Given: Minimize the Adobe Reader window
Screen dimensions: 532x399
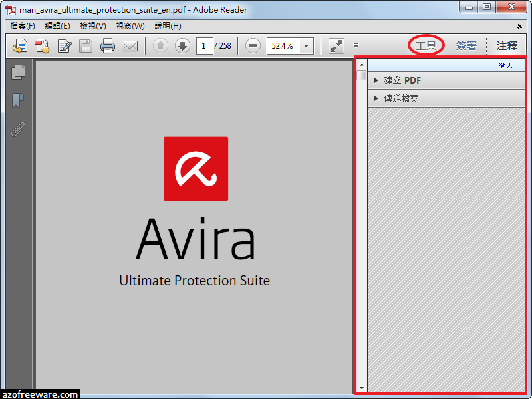Looking at the screenshot, I should pos(469,7).
